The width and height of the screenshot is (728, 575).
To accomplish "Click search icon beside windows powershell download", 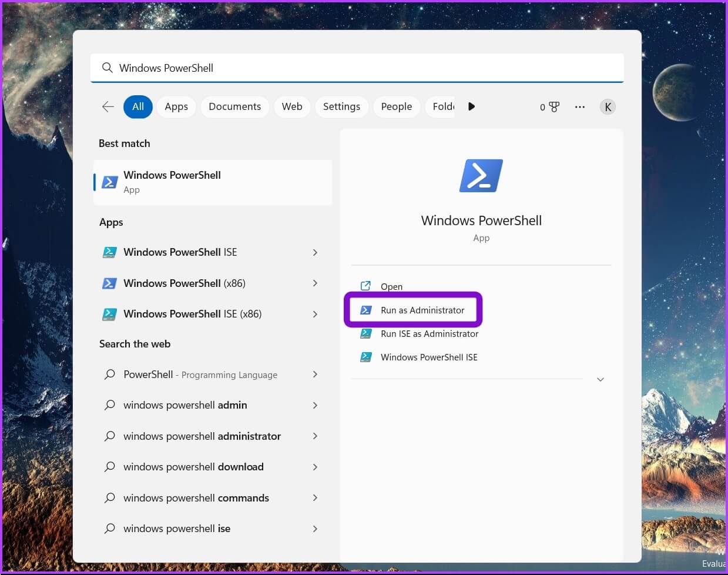I will [x=109, y=467].
